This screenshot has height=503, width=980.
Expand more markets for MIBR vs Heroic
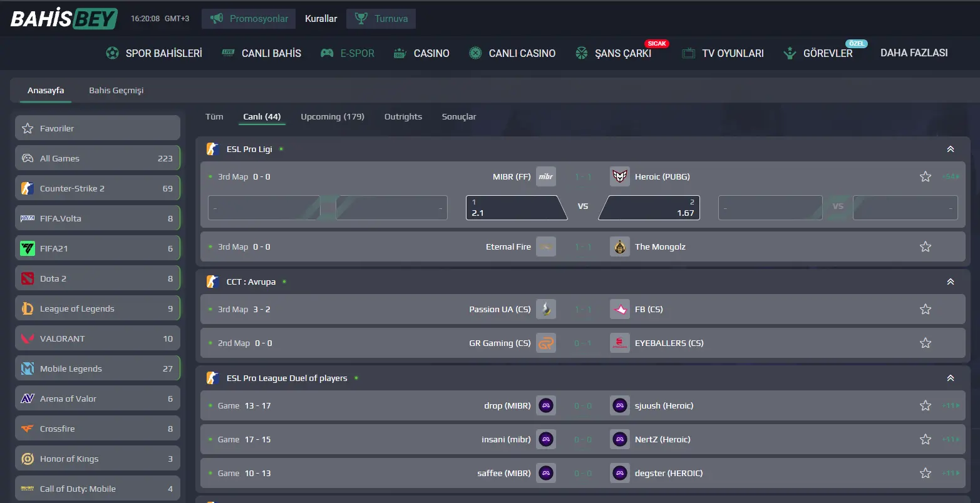tap(951, 176)
